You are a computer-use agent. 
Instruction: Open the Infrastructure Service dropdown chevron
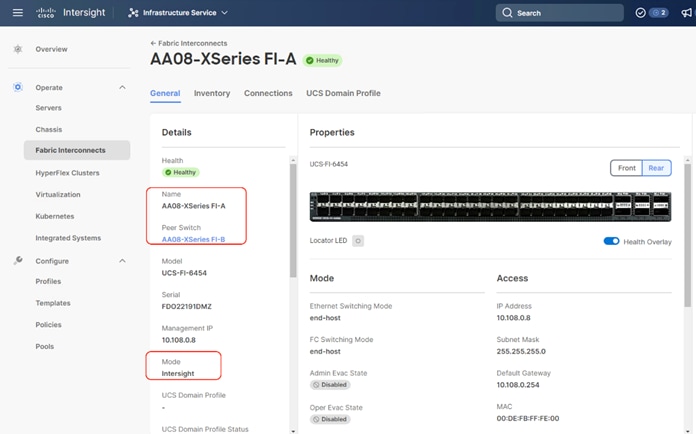pyautogui.click(x=225, y=13)
